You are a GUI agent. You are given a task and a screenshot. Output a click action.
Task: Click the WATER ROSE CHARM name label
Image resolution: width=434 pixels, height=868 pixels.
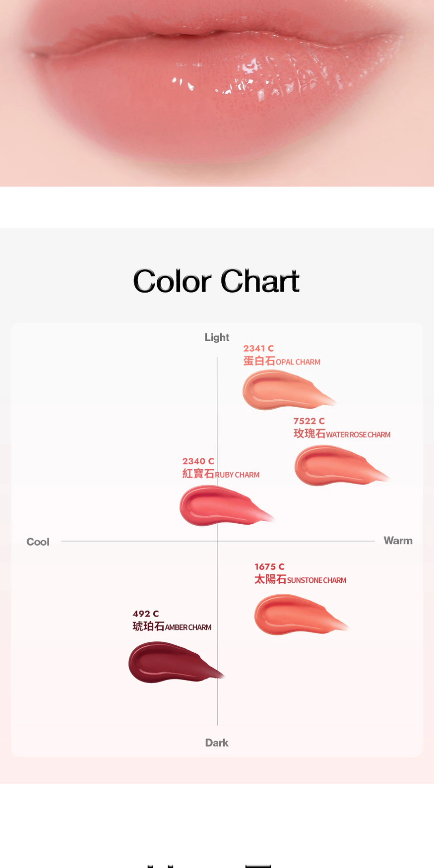tap(358, 434)
